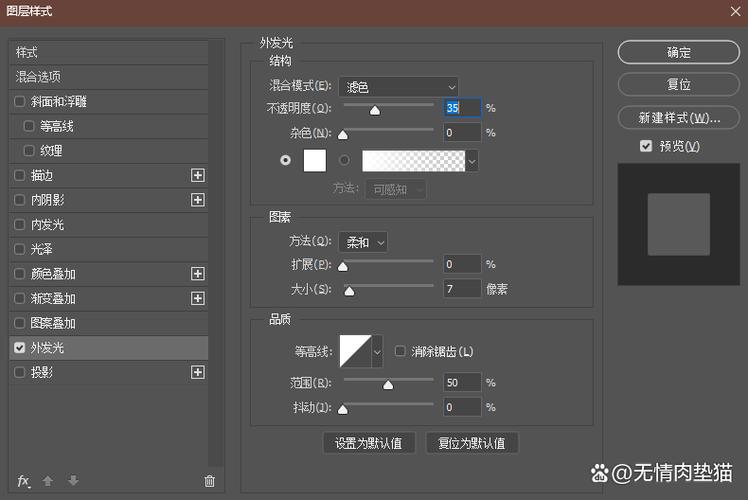
Task: Click 新建样式(W)... button
Action: [679, 117]
